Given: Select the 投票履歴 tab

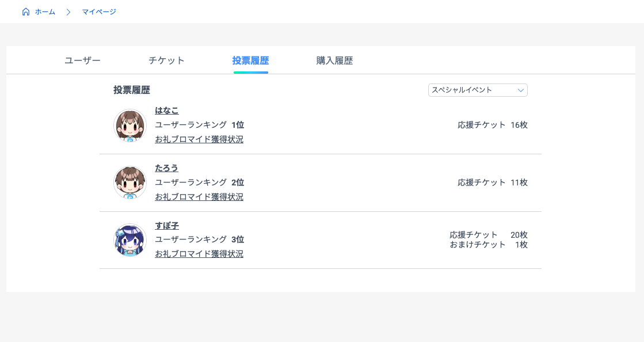Looking at the screenshot, I should 250,60.
